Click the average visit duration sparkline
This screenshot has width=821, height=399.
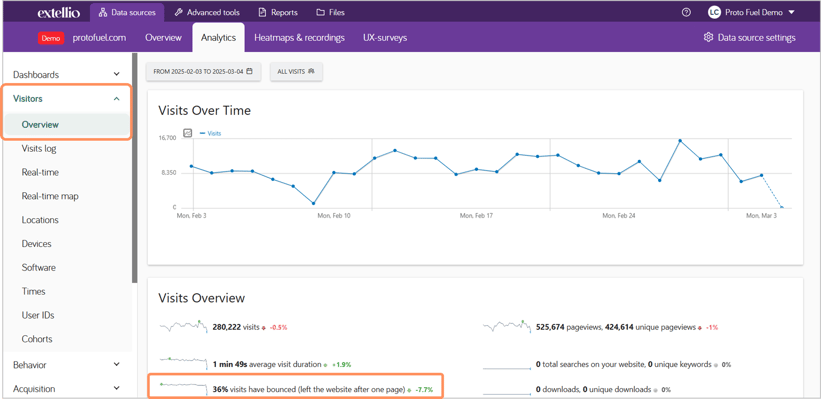click(184, 362)
